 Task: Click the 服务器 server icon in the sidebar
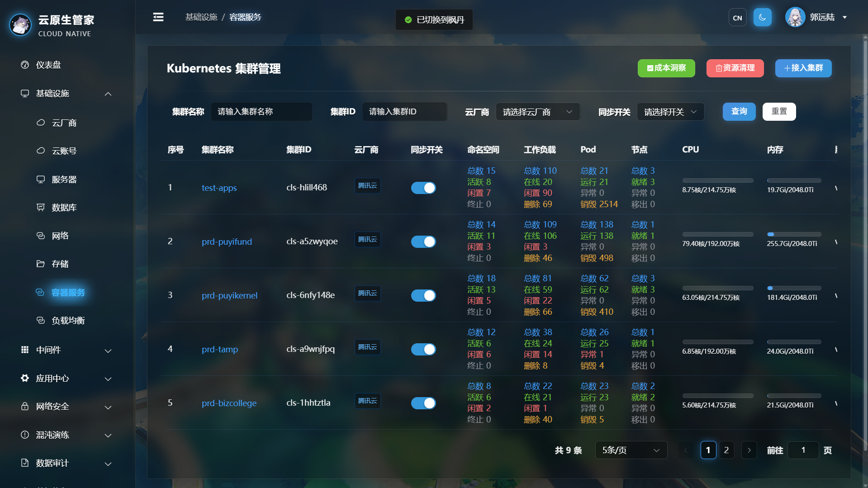41,179
